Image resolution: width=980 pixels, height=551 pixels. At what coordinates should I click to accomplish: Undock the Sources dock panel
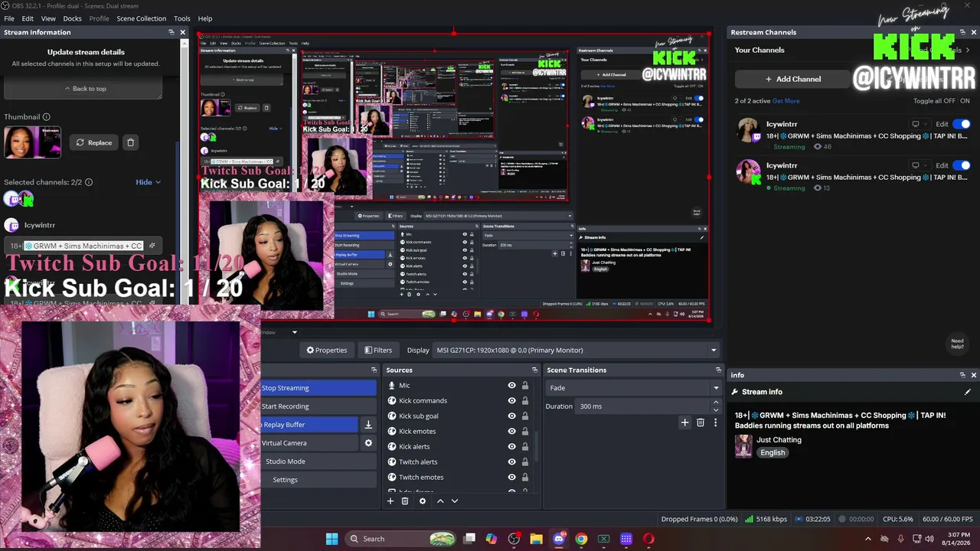pyautogui.click(x=534, y=370)
